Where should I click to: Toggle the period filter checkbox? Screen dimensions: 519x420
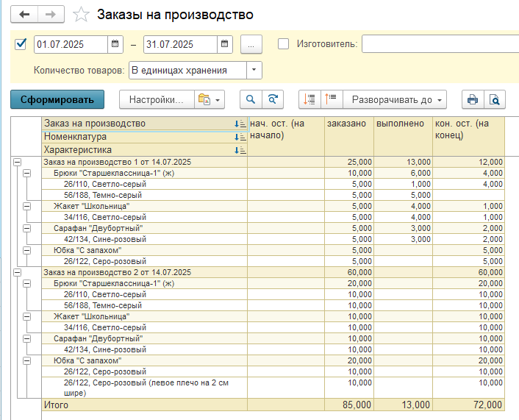pyautogui.click(x=21, y=43)
